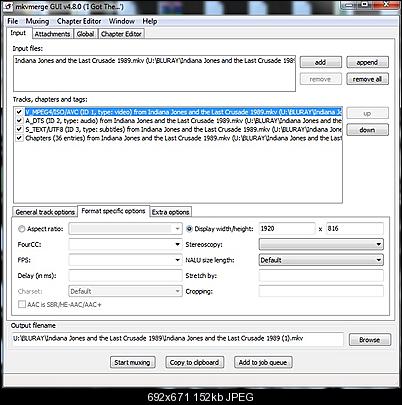Select the A_DTS audio track row
Image resolution: width=402 pixels, height=405 pixels.
pos(183,121)
